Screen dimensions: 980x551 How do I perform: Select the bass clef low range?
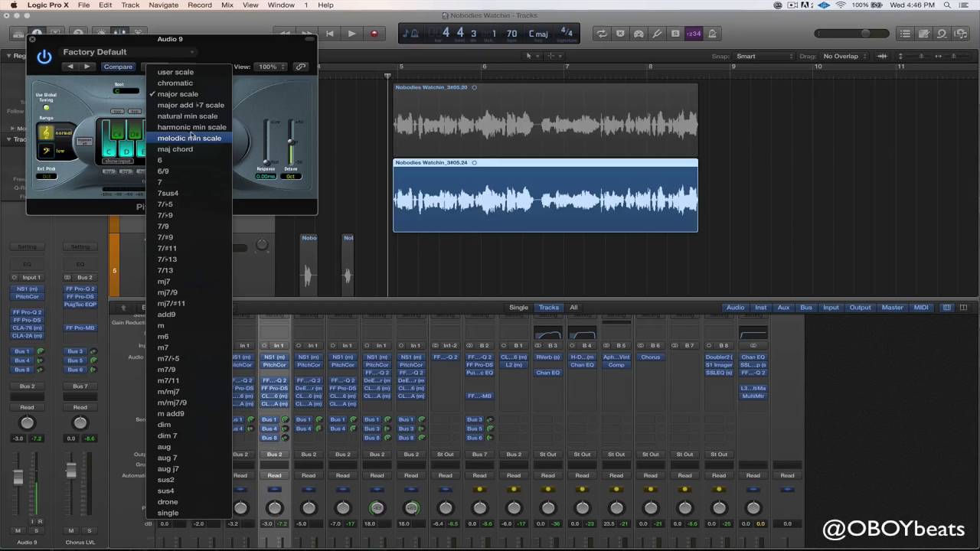[47, 151]
